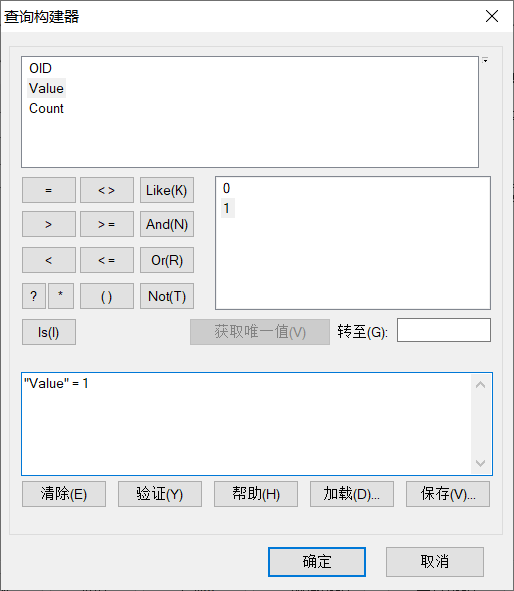The image size is (514, 591).
Task: Insert the And(N) operator
Action: tap(167, 224)
